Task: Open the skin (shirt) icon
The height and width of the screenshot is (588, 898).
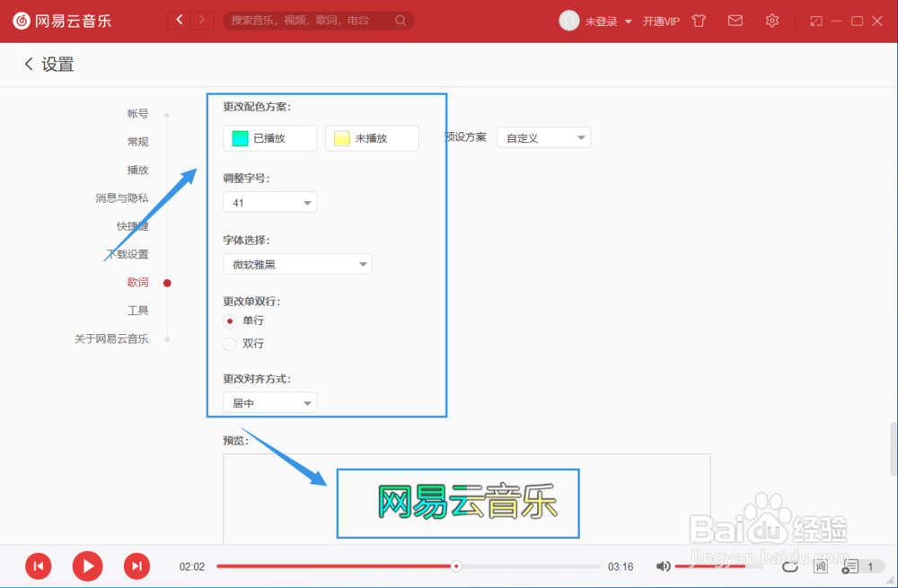Action: [699, 22]
